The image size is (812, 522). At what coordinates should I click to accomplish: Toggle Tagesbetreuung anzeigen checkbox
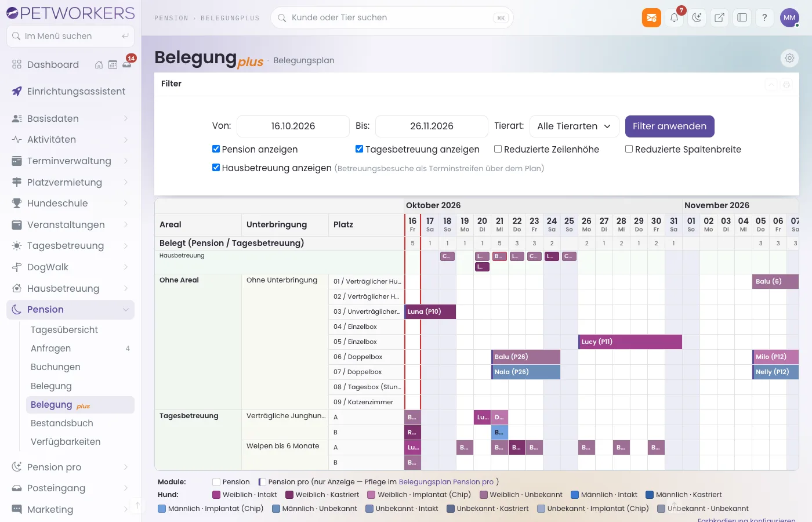(359, 149)
